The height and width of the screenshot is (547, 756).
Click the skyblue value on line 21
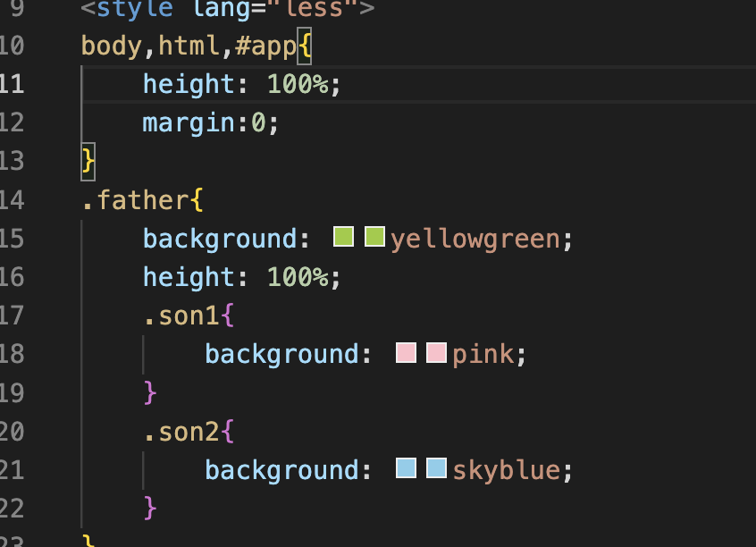pos(507,470)
